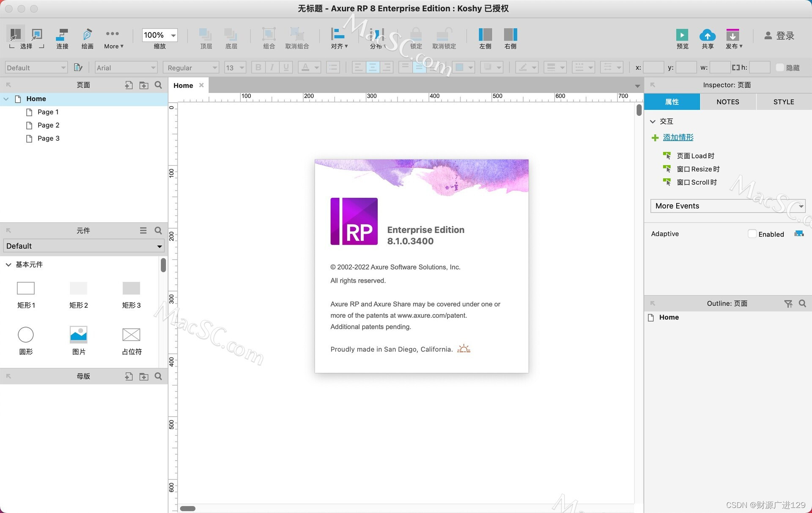The height and width of the screenshot is (513, 812).
Task: Open the fill color swatch
Action: pyautogui.click(x=464, y=68)
